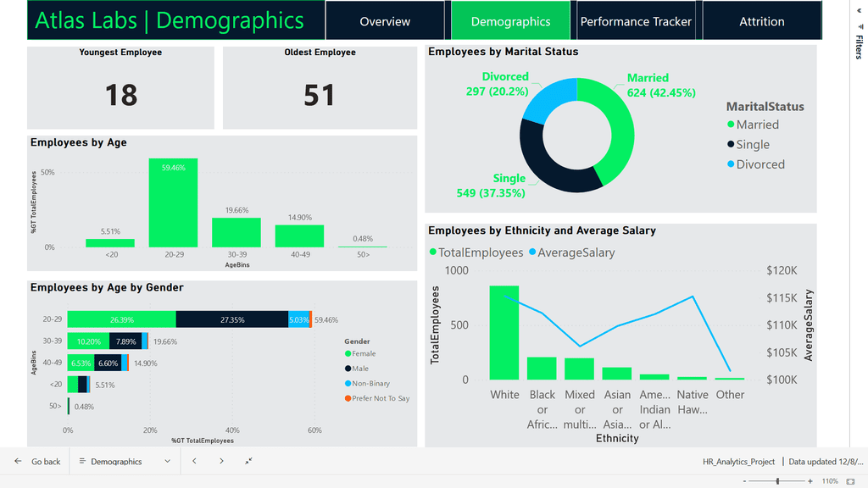Viewport: 868px width, 488px height.
Task: Click the AverageSalary legend entry
Action: [x=572, y=252]
